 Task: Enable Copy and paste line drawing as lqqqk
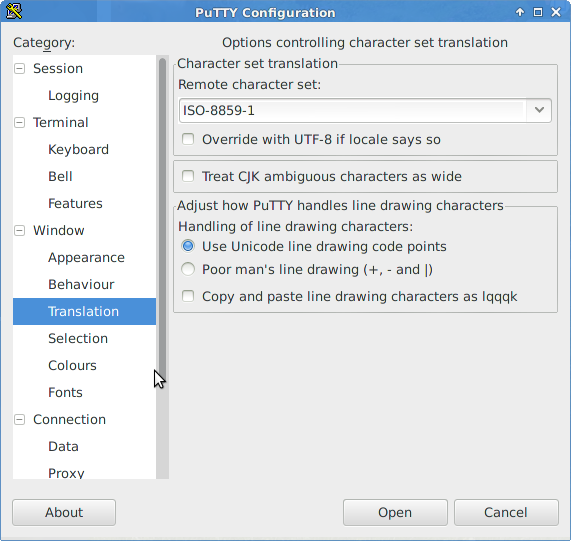point(188,296)
